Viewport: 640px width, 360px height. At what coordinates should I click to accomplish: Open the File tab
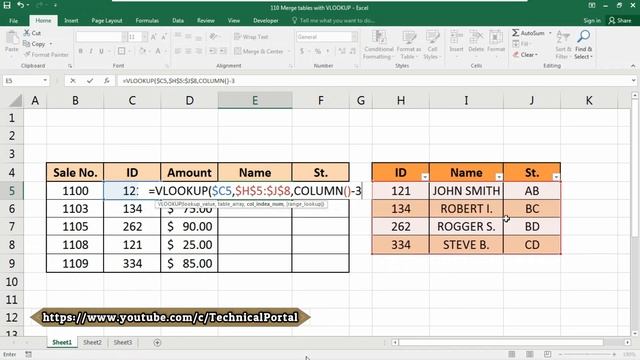coord(13,20)
